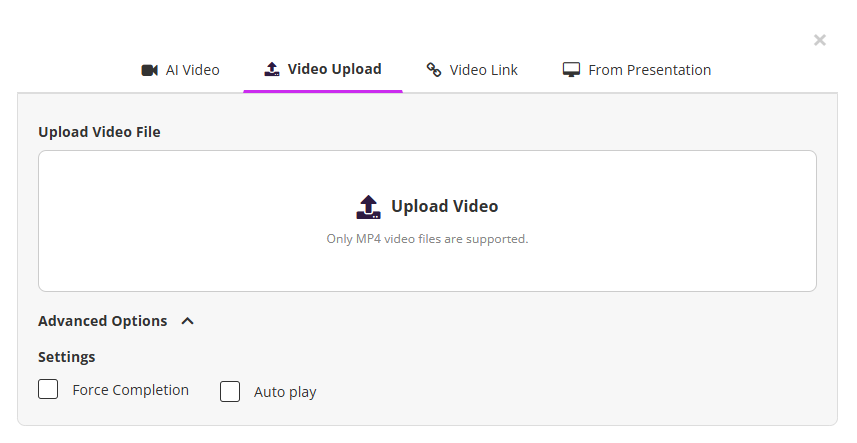Click the 'Only MP4 video files are supported' note
This screenshot has height=443, width=857.
pyautogui.click(x=427, y=239)
